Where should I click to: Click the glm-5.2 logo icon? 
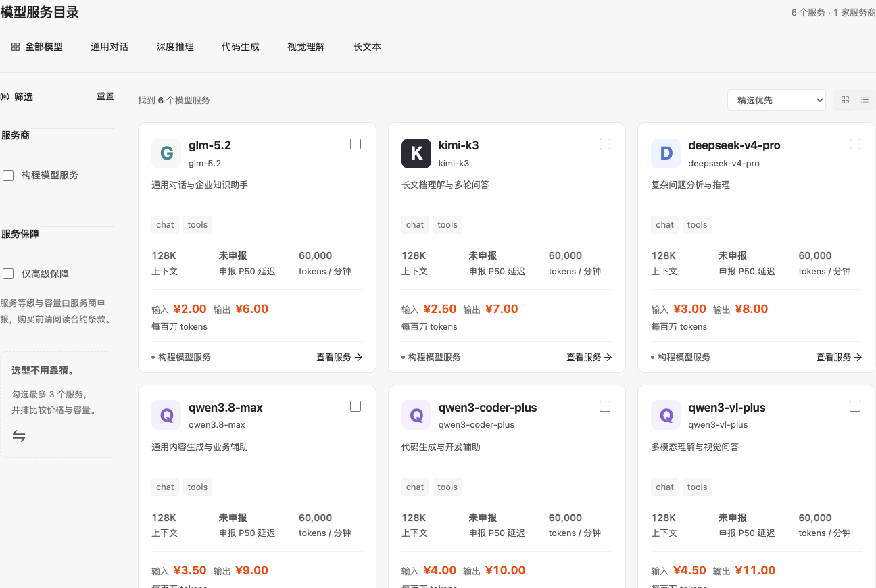click(x=166, y=153)
